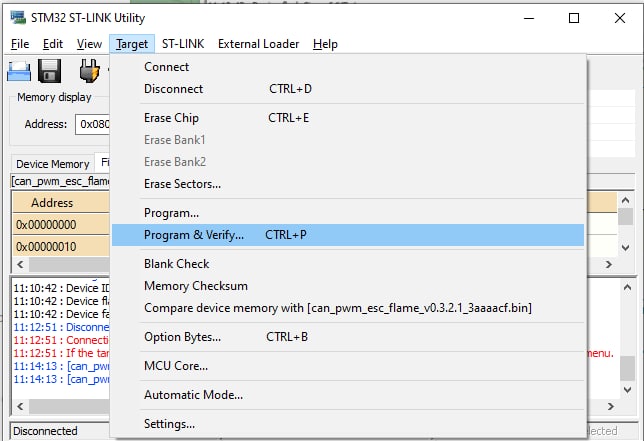Image resolution: width=644 pixels, height=441 pixels.
Task: Open Settings... in the Target menu
Action: point(348,424)
